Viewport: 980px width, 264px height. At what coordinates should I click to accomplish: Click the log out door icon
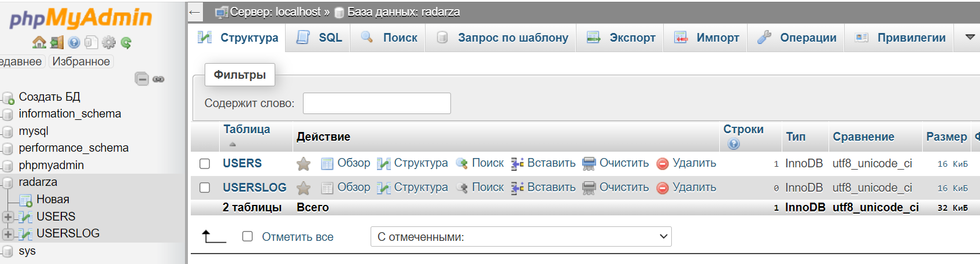tap(57, 42)
